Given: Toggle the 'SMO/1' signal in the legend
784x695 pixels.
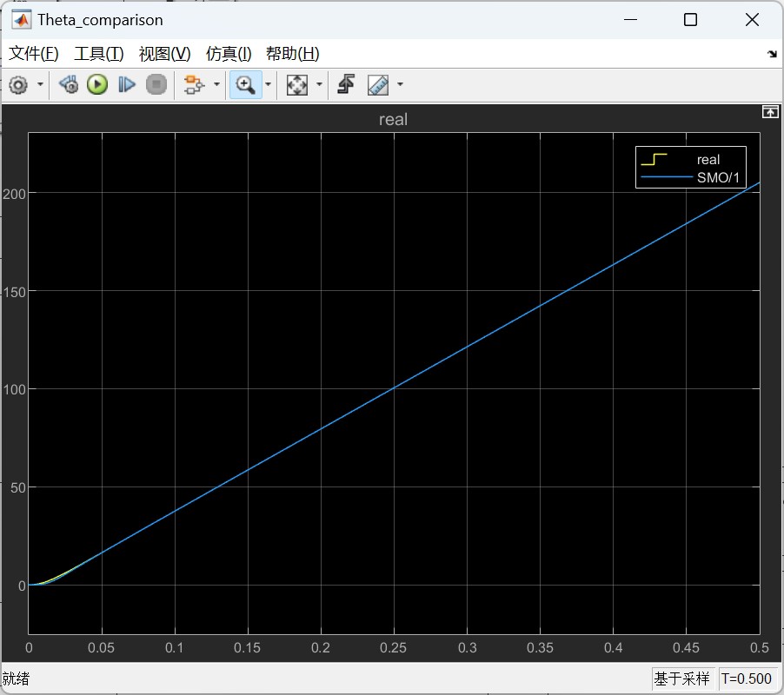Looking at the screenshot, I should pyautogui.click(x=718, y=177).
